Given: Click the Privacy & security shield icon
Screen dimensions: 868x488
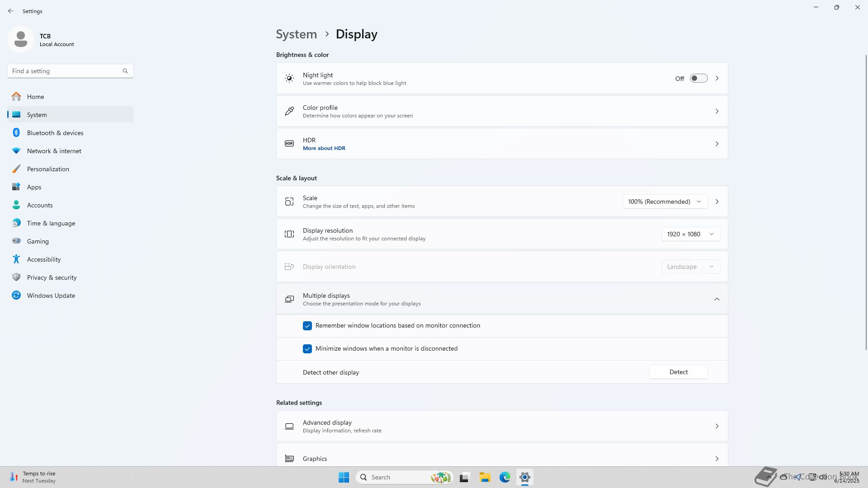Looking at the screenshot, I should 16,277.
